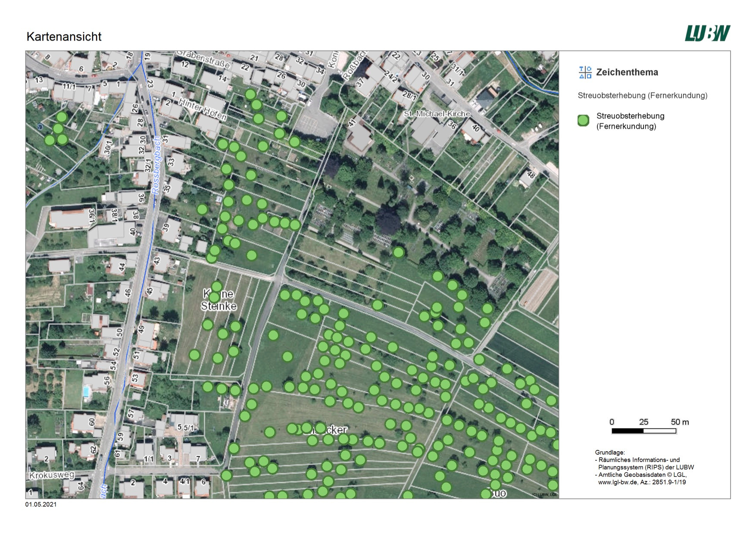Click house number 39
The width and height of the screenshot is (756, 534).
click(x=166, y=227)
